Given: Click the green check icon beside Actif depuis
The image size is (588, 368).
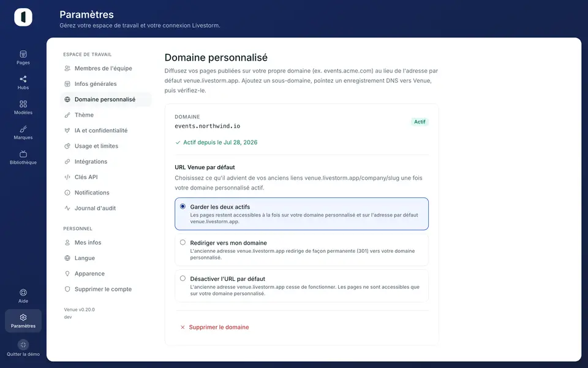Looking at the screenshot, I should click(x=178, y=142).
